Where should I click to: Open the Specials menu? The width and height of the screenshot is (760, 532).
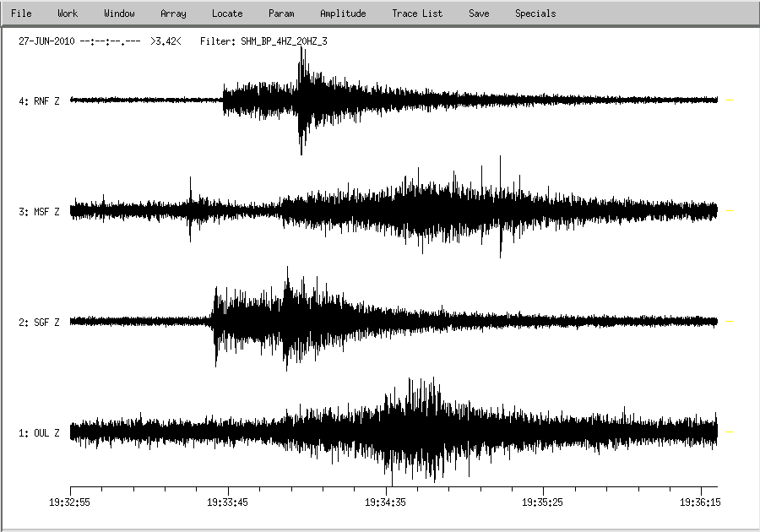[x=535, y=14]
